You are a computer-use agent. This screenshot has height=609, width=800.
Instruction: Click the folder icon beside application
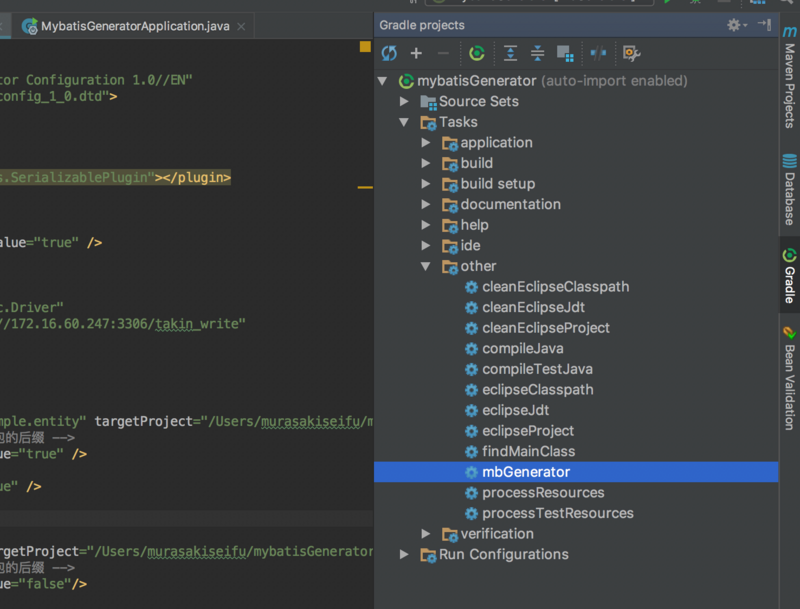pyautogui.click(x=449, y=143)
